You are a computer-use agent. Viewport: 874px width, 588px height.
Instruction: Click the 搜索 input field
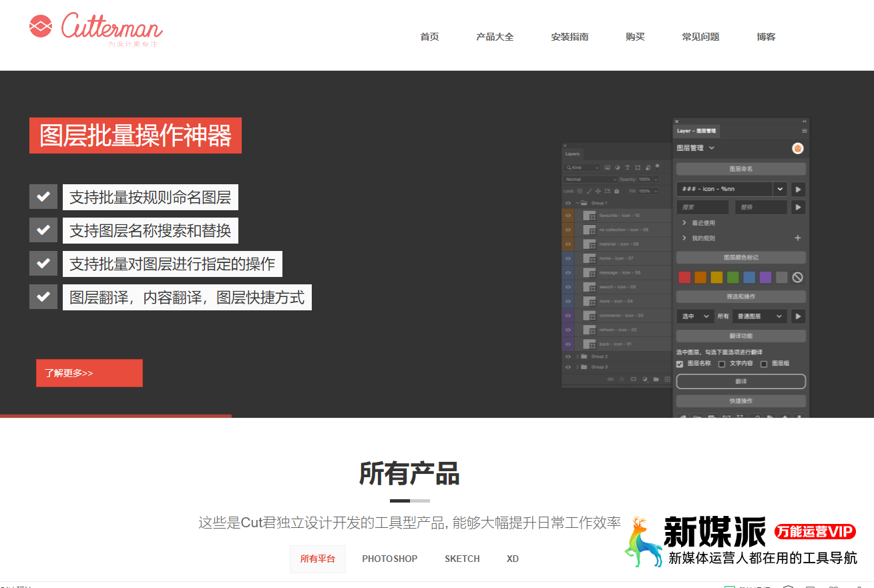[x=703, y=208]
